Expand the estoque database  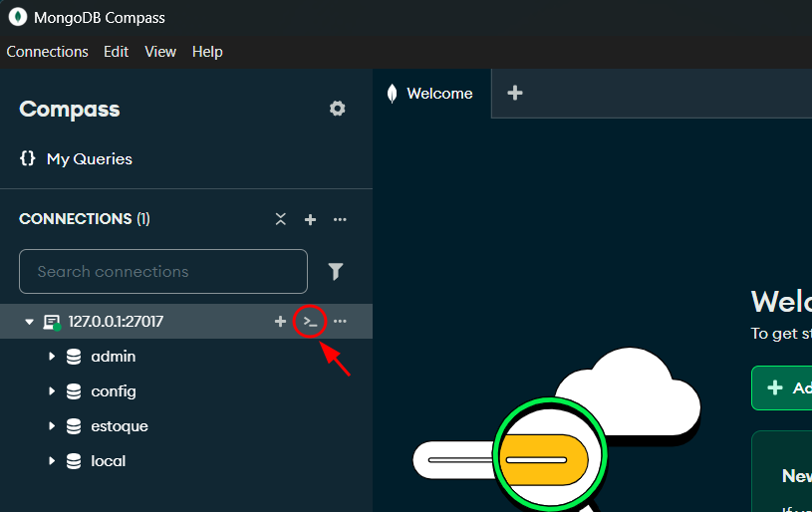coord(52,426)
